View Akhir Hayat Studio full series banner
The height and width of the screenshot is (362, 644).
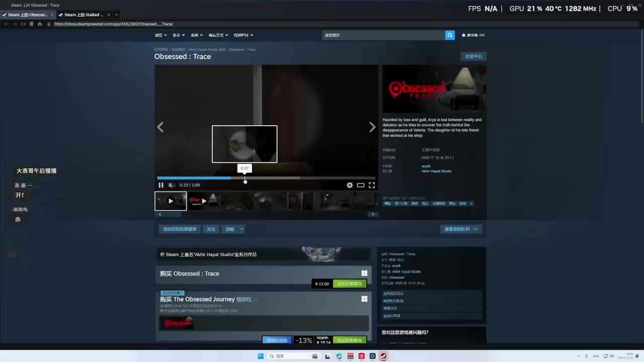click(263, 254)
